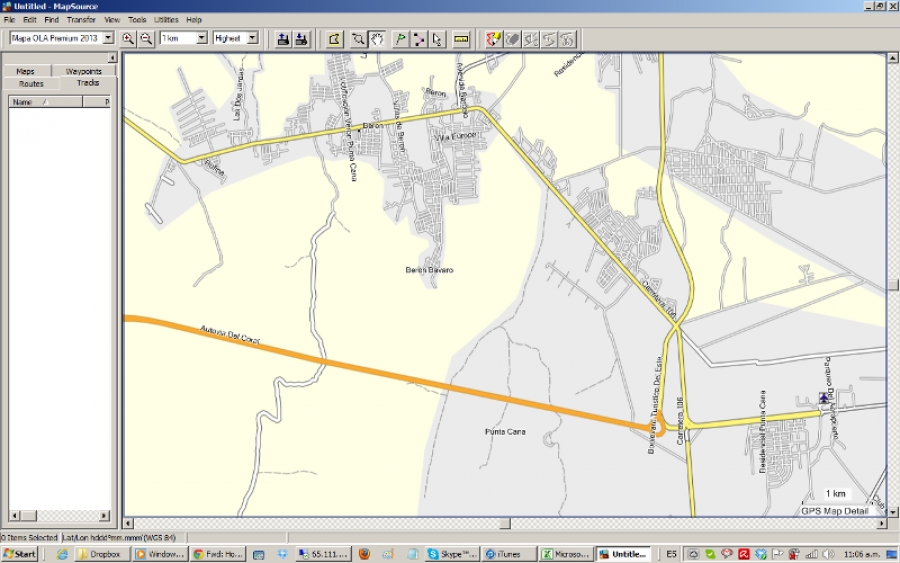The width and height of the screenshot is (900, 563).
Task: Select the Waypoint flag tool
Action: (401, 39)
